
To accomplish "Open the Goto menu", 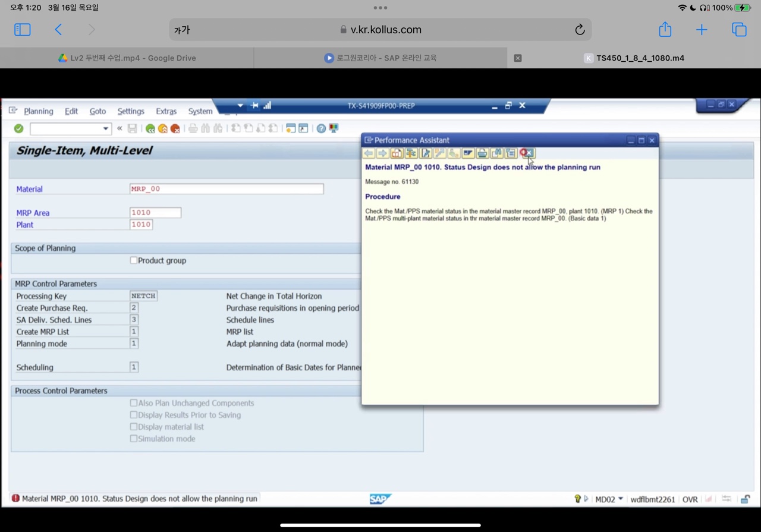I will [x=98, y=111].
